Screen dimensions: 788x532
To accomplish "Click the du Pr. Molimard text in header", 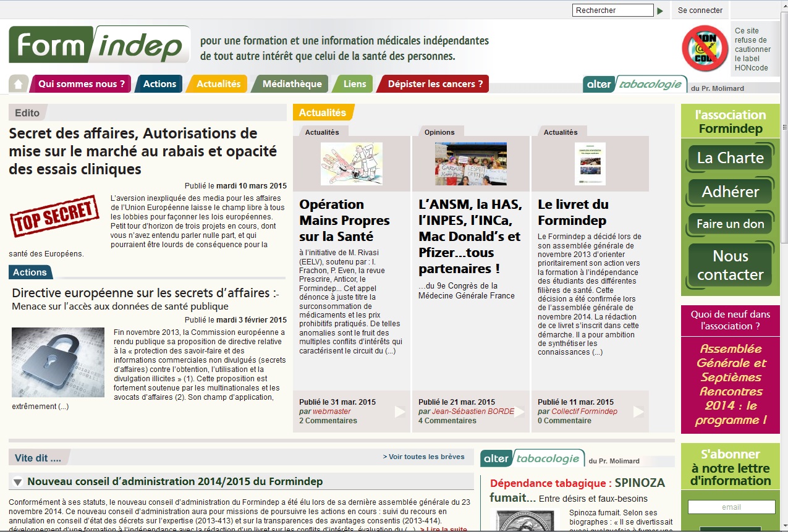I will [x=718, y=88].
